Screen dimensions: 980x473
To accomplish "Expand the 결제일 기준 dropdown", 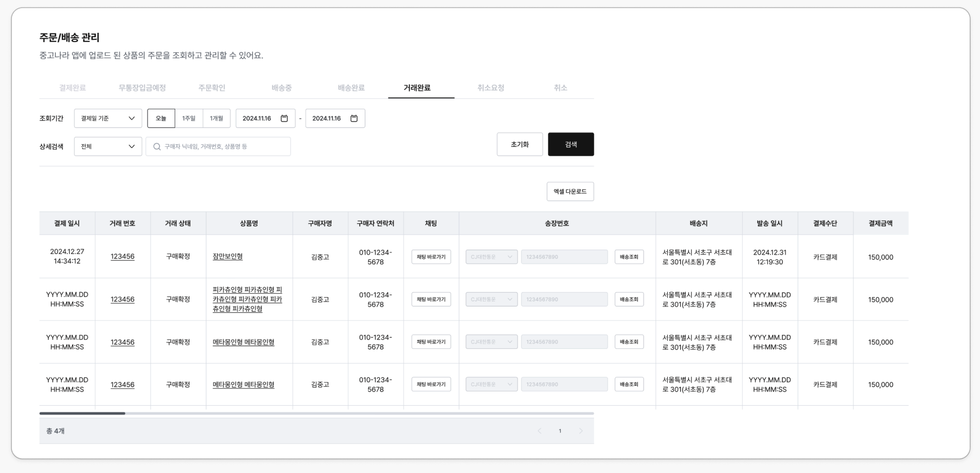I will point(108,119).
